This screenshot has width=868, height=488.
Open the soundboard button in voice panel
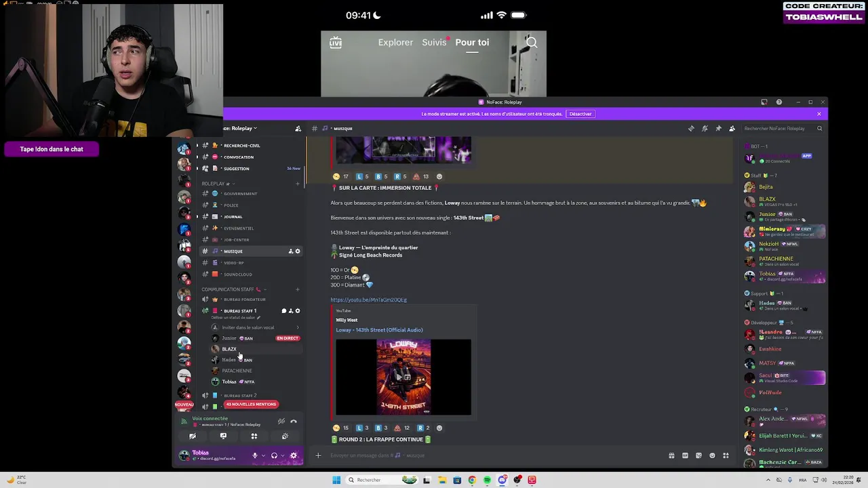coord(285,436)
